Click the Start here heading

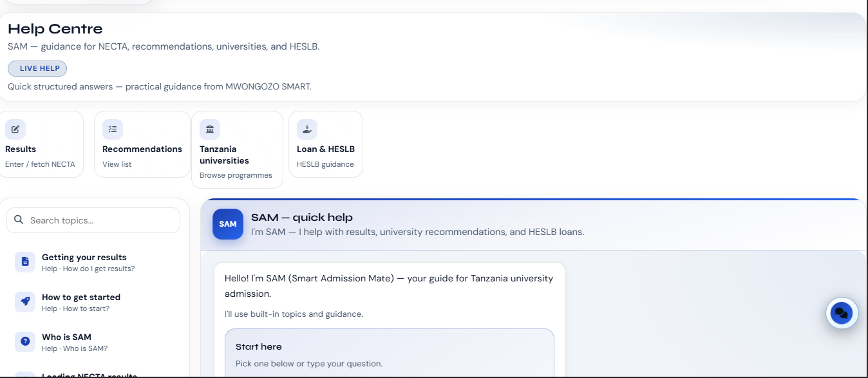tap(259, 346)
